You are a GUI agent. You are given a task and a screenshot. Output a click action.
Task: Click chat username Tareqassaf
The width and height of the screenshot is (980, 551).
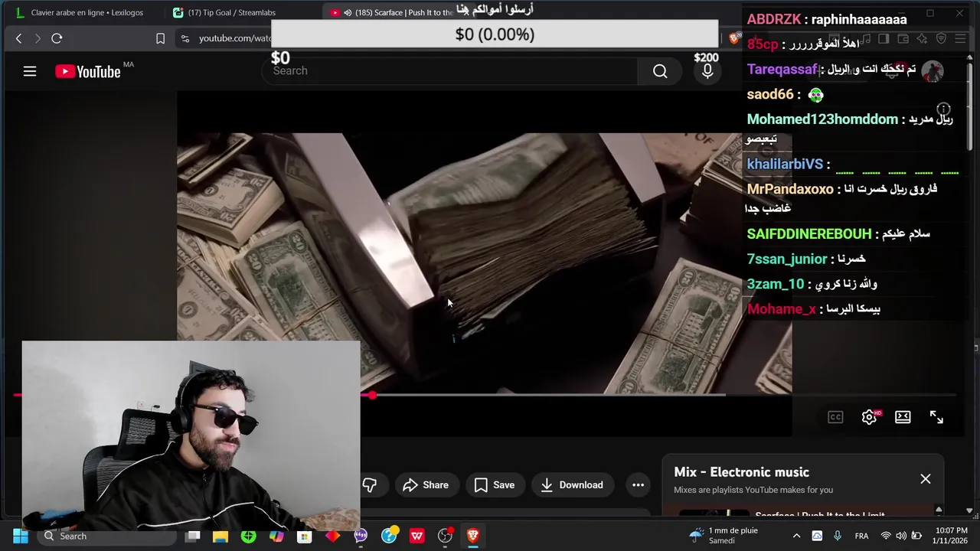coord(782,70)
